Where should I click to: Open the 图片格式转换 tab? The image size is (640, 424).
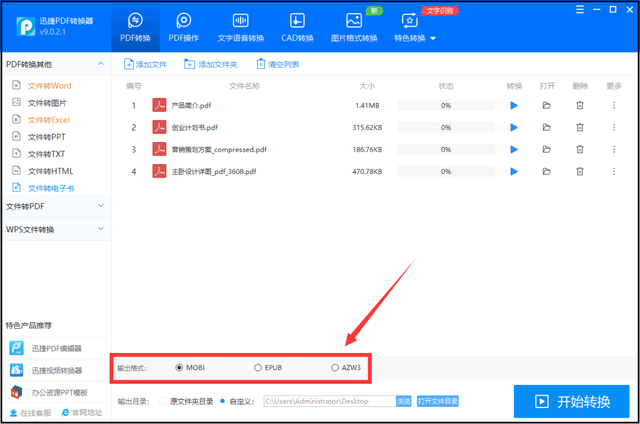click(x=354, y=28)
